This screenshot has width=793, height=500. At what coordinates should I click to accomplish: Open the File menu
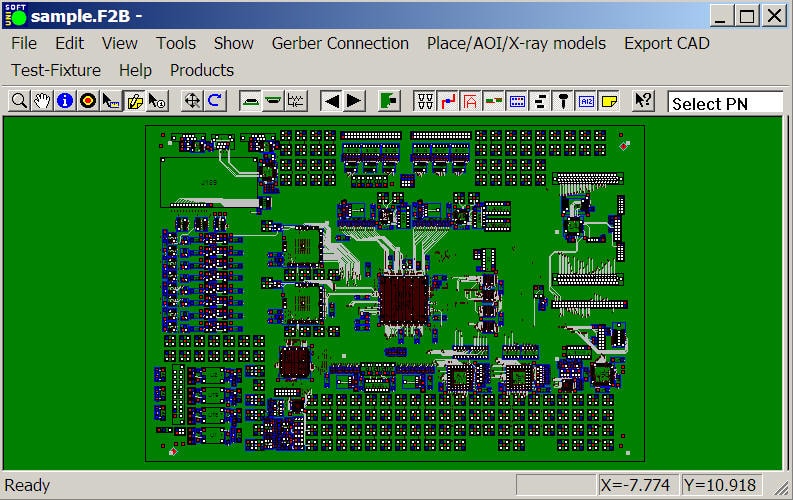point(24,43)
